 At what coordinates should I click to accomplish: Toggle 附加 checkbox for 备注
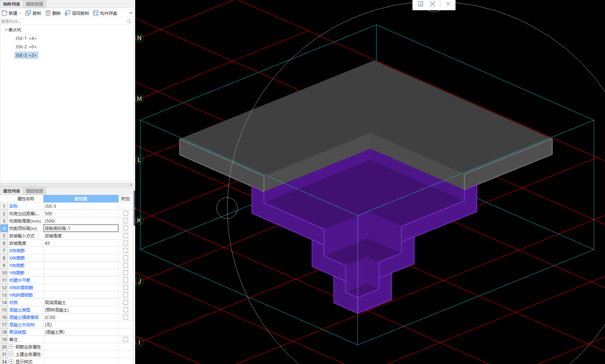(x=126, y=339)
